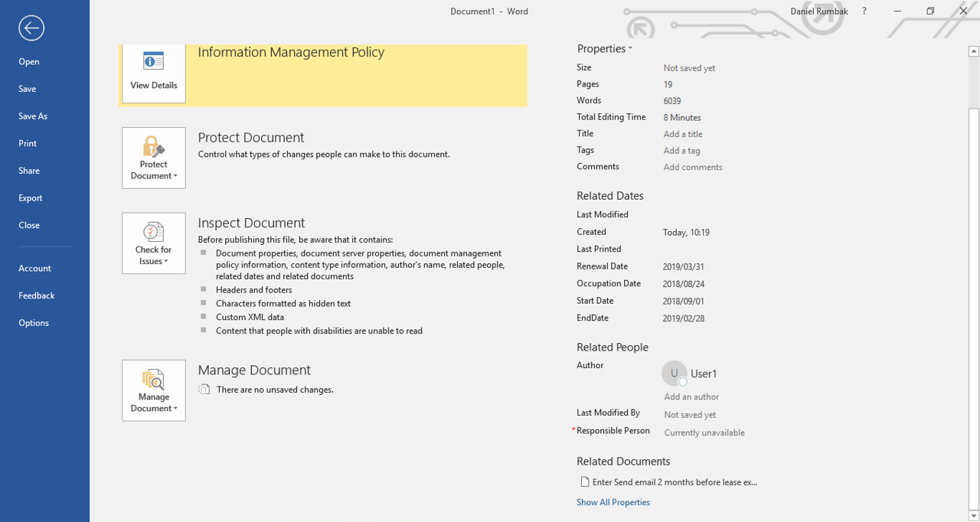Click the Created value 'Today, 10:19'
The width and height of the screenshot is (980, 522).
[686, 233]
